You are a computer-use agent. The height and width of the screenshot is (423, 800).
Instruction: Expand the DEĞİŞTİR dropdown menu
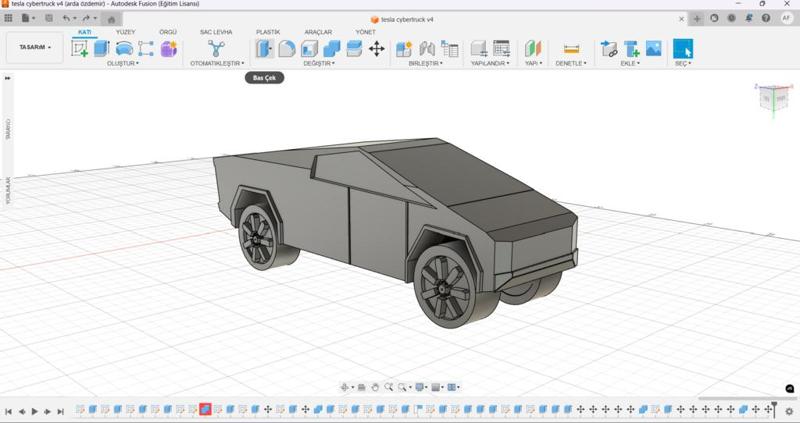[x=320, y=63]
